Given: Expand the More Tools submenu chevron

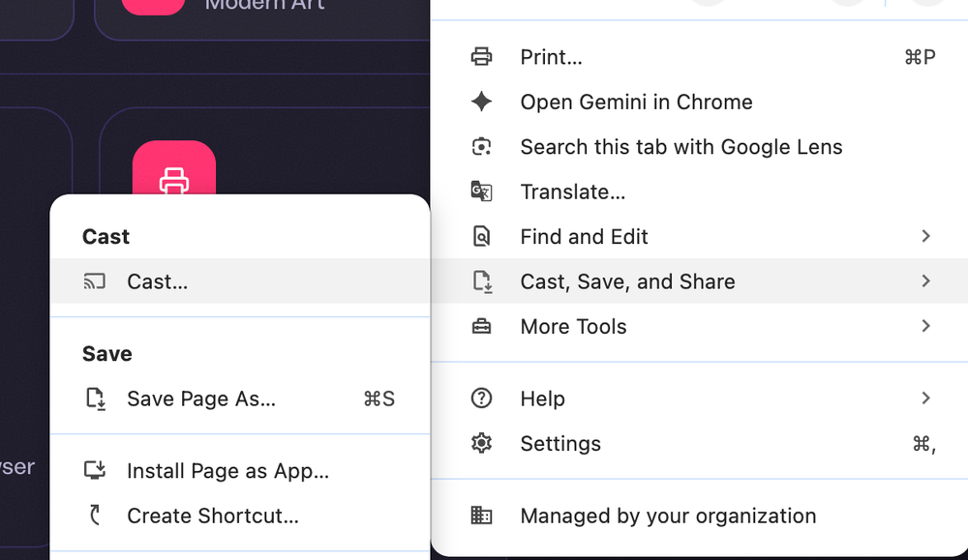Looking at the screenshot, I should pos(925,326).
